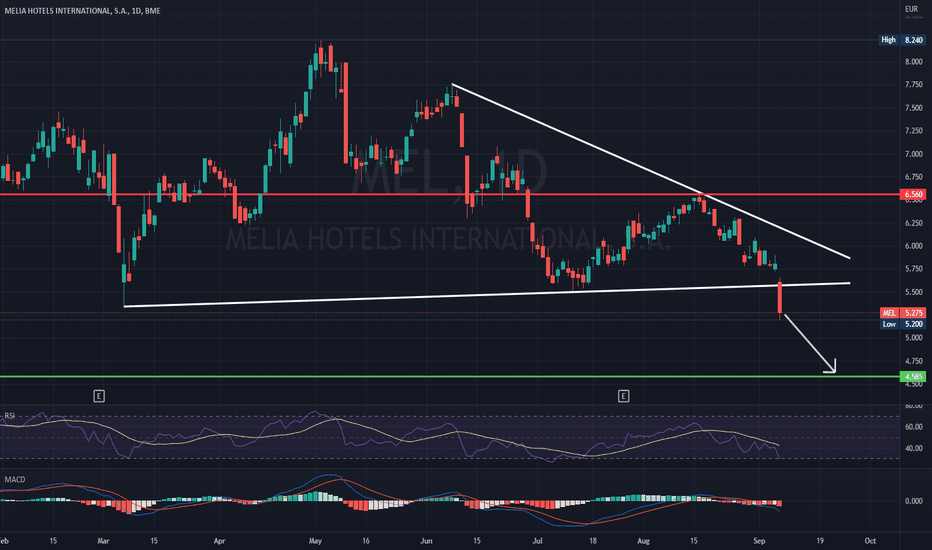932x550 pixels.
Task: Click the second earnings E marker near August
Action: click(x=623, y=395)
